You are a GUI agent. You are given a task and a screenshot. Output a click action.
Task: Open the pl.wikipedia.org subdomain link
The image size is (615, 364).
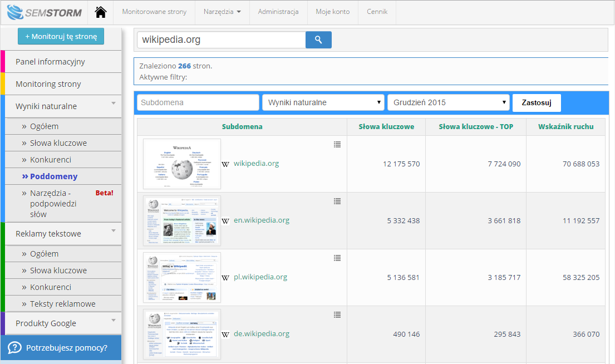(x=260, y=277)
